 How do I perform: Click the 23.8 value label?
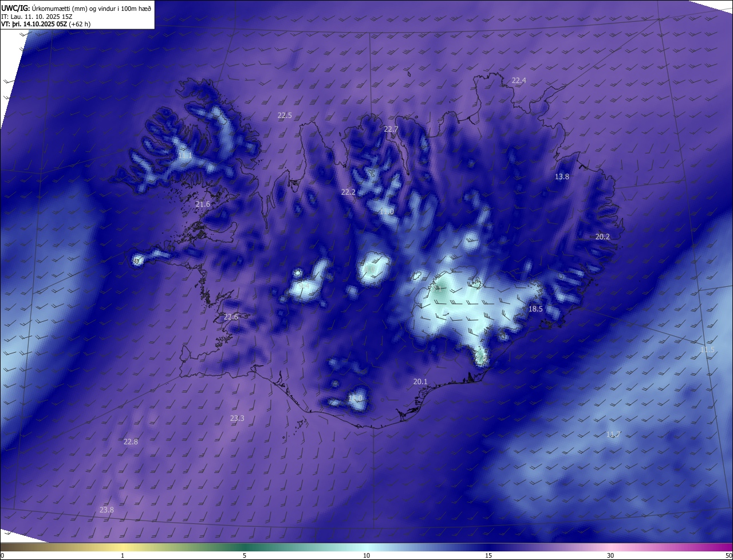click(107, 510)
